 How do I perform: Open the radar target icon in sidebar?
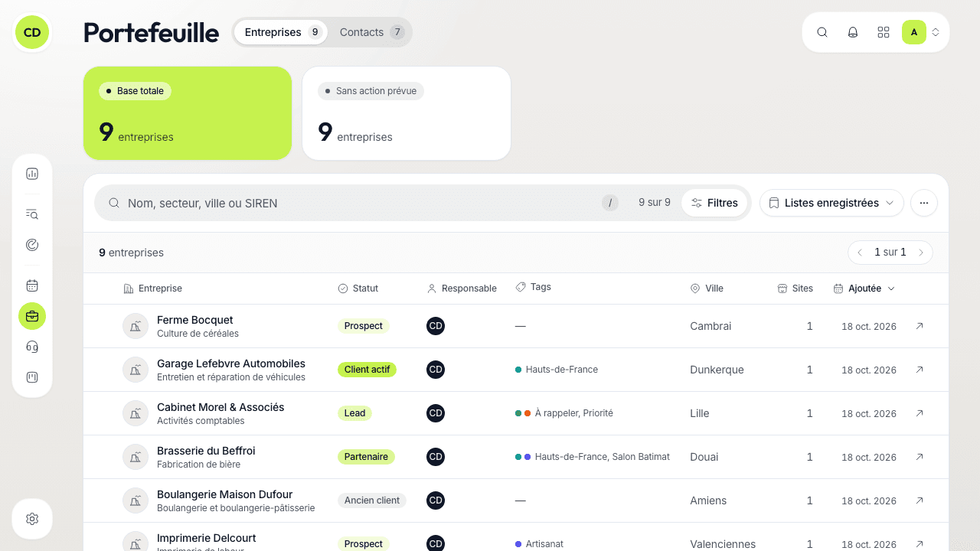pos(32,245)
